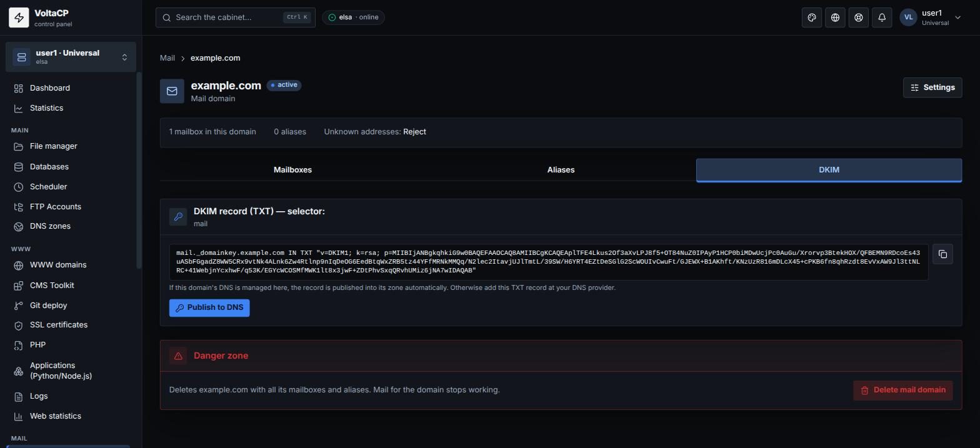The height and width of the screenshot is (448, 980).
Task: Click the WWW domains globe icon
Action: click(x=18, y=265)
